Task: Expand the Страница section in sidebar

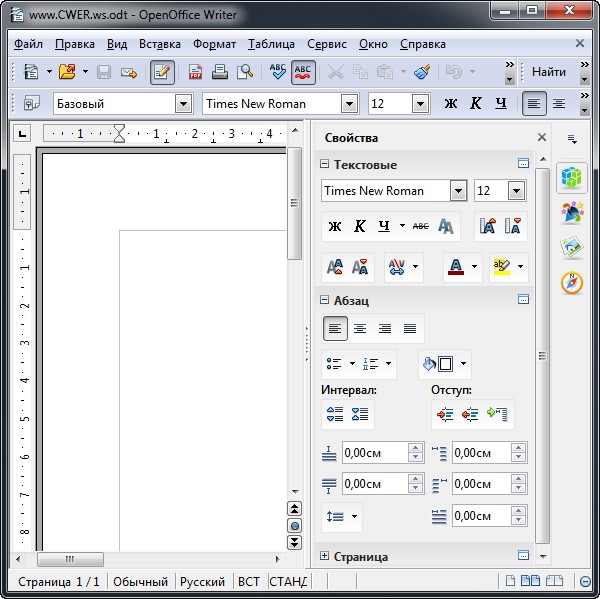Action: pos(324,556)
